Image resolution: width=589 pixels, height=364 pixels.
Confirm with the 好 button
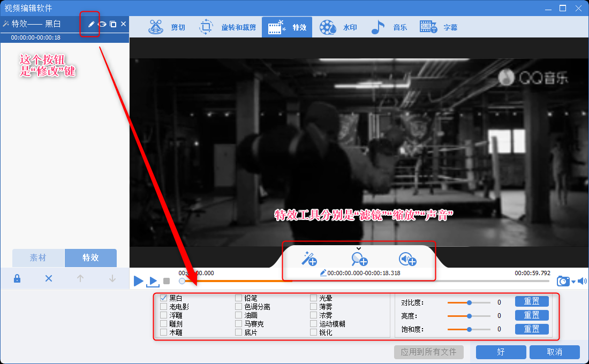[x=501, y=352]
